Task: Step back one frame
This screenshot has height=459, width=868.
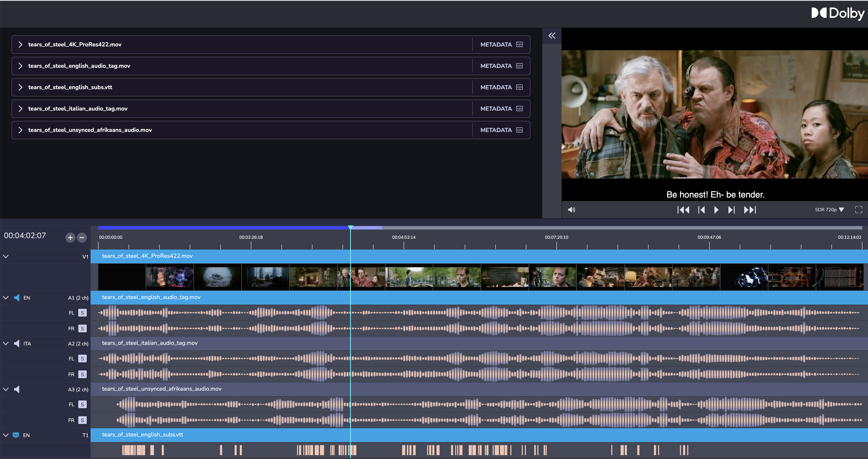Action: point(701,210)
